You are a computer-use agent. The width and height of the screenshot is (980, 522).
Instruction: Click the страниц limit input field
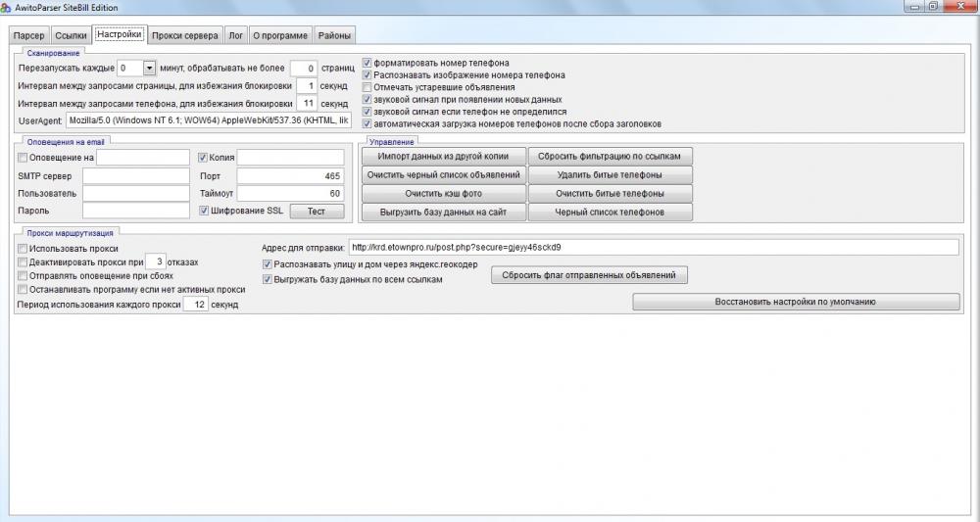(x=304, y=68)
